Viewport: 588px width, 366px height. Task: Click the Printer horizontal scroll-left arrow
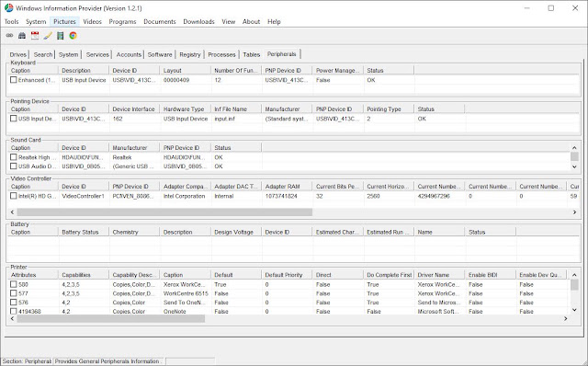pos(12,318)
